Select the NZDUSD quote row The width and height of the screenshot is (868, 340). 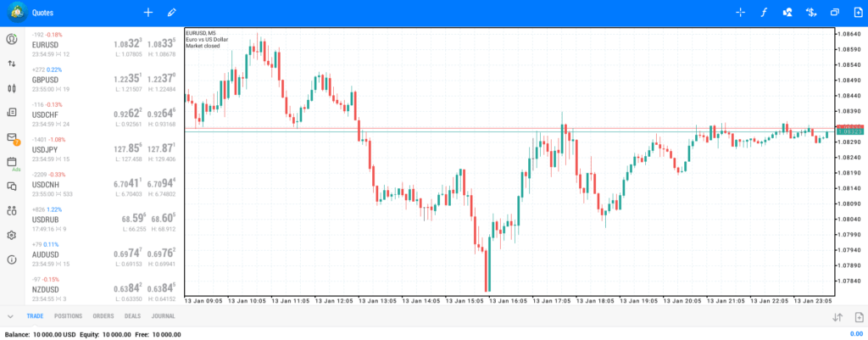click(103, 288)
